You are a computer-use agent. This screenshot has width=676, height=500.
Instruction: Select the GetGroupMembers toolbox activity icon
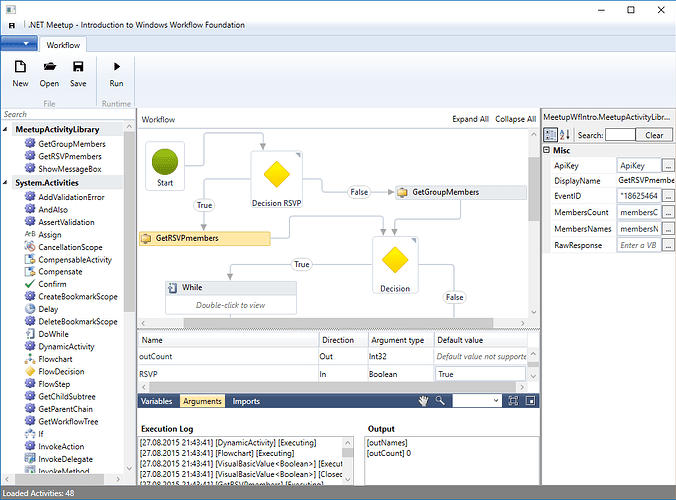(30, 143)
